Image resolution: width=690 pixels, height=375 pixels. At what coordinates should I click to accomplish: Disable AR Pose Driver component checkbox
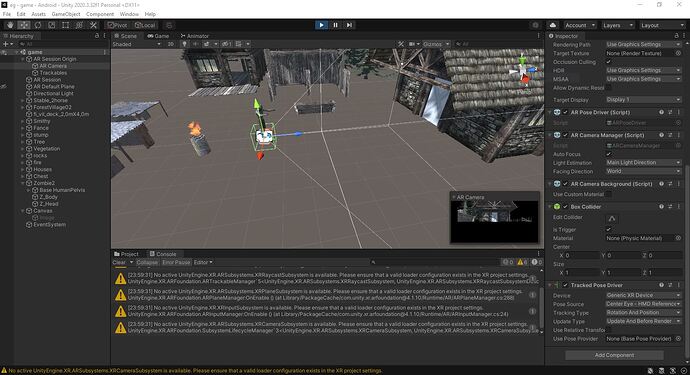click(565, 112)
